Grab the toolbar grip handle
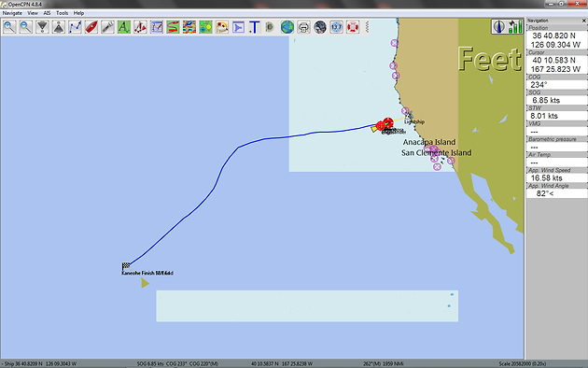 367,27
